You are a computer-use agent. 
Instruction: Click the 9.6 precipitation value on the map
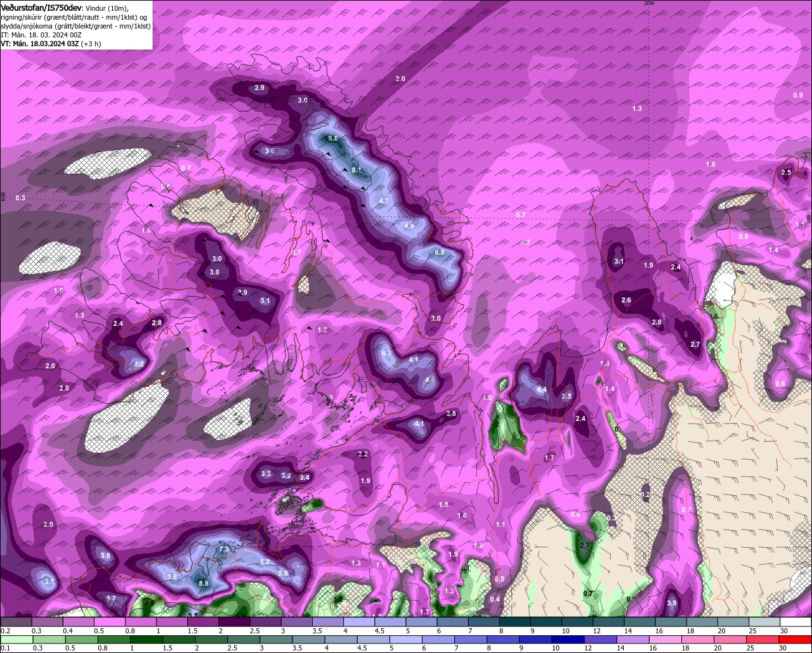(x=333, y=138)
